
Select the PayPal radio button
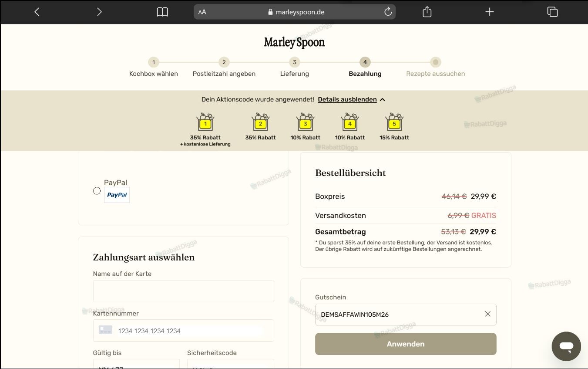pyautogui.click(x=97, y=191)
